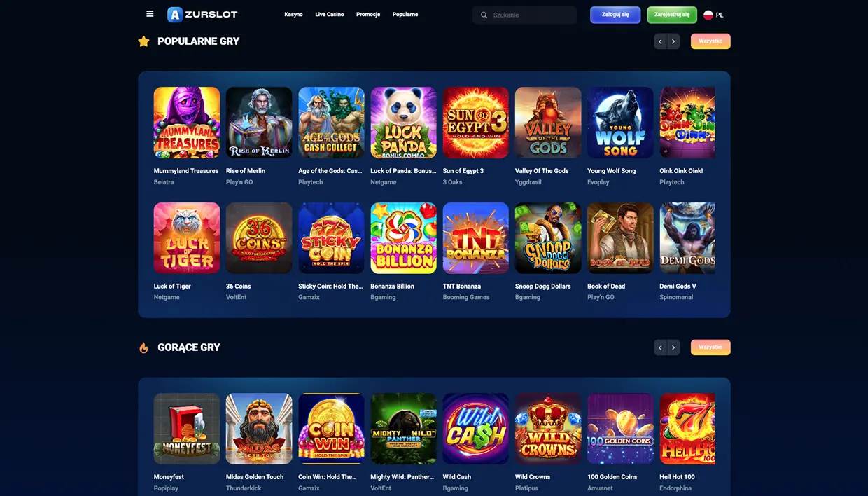This screenshot has width=868, height=496.
Task: Open the Live Casino menu item
Action: 330,15
